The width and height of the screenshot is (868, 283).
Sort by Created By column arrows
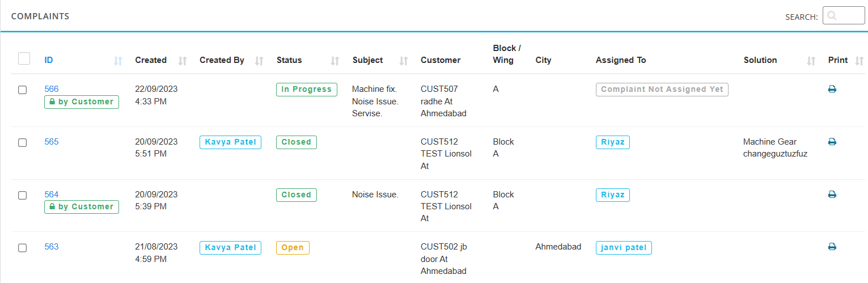(x=259, y=61)
